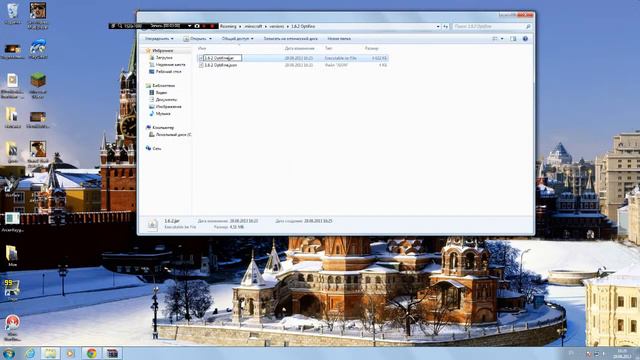
Task: Open the Упорядочить dropdown menu
Action: click(159, 39)
